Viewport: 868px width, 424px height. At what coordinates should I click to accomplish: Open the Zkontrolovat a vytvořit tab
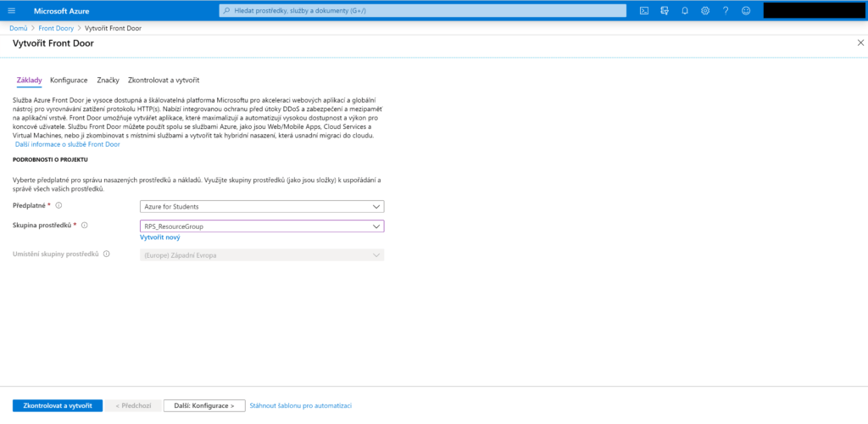[163, 80]
